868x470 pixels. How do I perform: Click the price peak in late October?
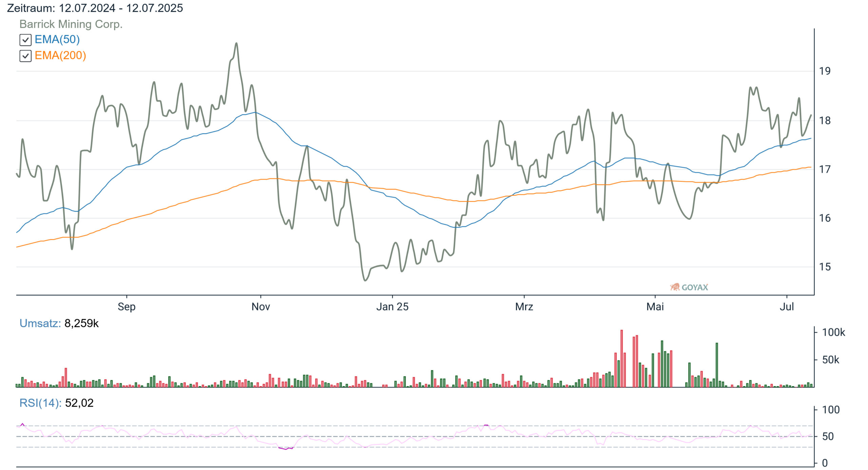click(236, 43)
